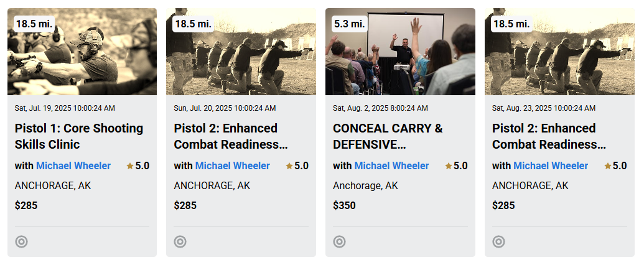Click Michael Wheeler link on Jul. 20 card
The width and height of the screenshot is (644, 265).
point(233,166)
